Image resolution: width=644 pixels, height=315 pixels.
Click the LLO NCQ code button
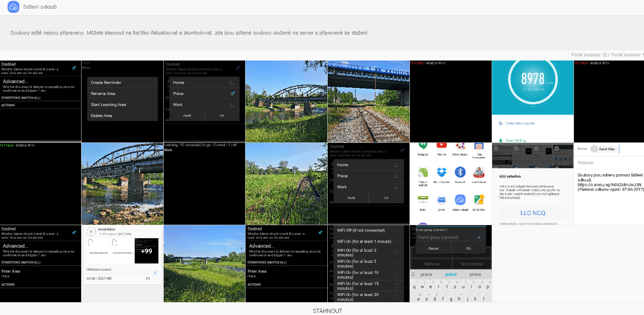533,213
